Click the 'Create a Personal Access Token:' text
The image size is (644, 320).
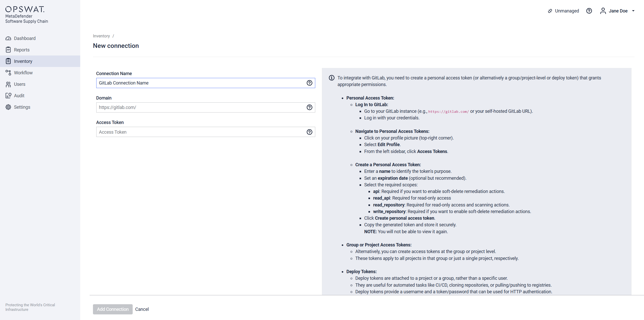[388, 165]
